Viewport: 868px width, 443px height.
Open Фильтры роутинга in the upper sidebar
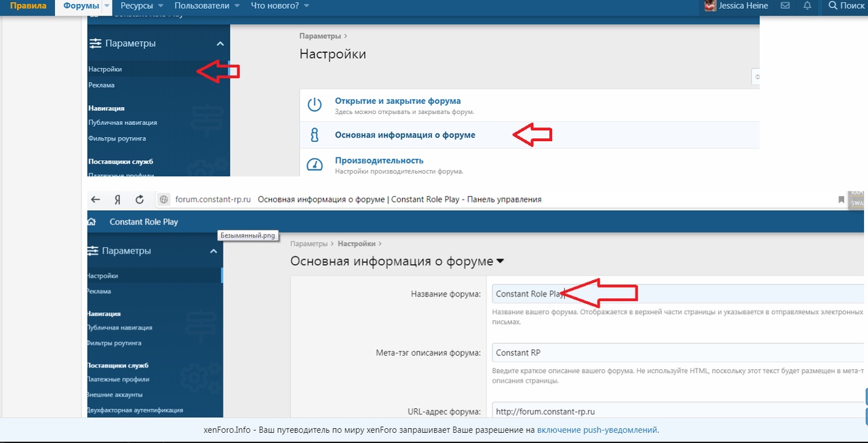pos(117,138)
